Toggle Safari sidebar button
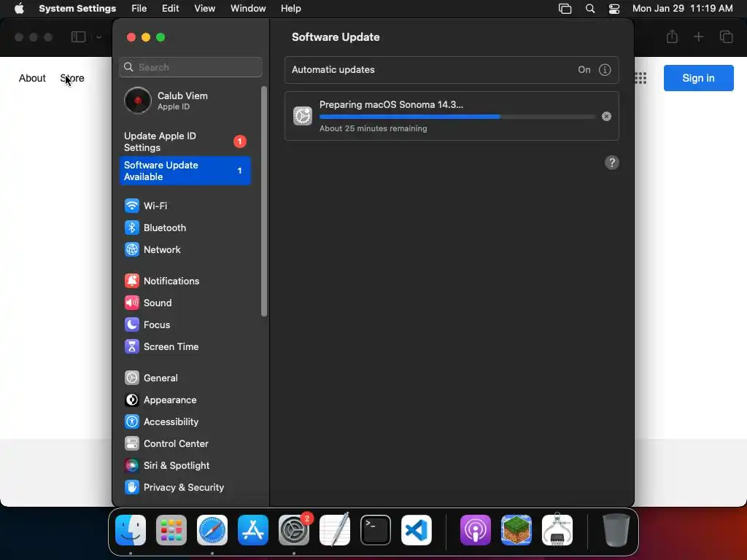The width and height of the screenshot is (747, 560). point(78,36)
